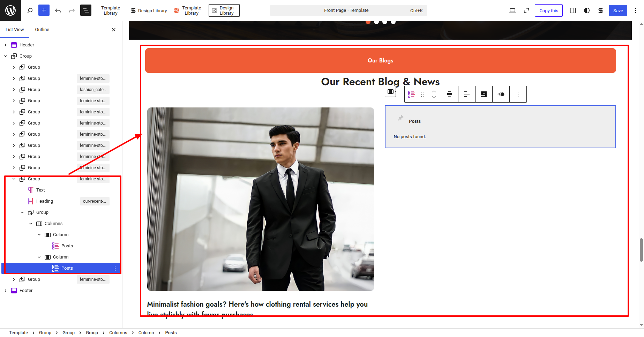
Task: Collapse the Columns tree item
Action: (31, 224)
